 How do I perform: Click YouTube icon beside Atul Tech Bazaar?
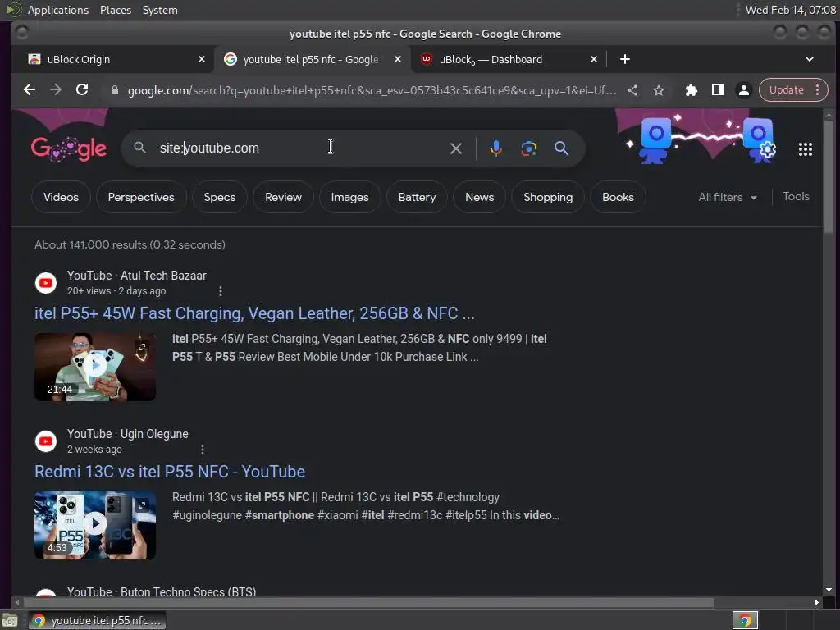(x=46, y=283)
